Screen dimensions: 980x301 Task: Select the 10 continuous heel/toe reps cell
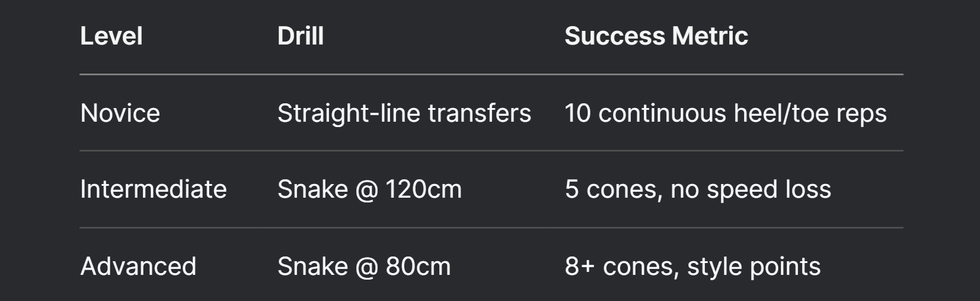pos(726,113)
